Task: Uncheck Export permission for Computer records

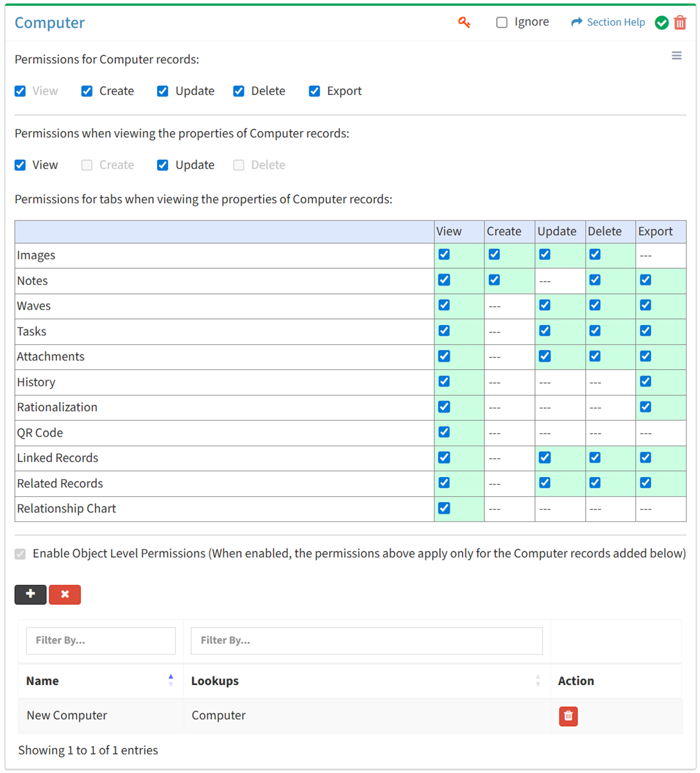Action: point(314,91)
